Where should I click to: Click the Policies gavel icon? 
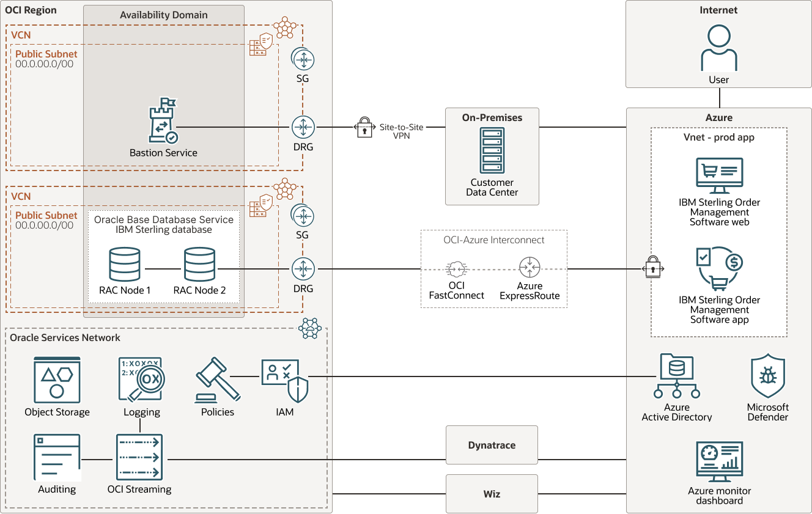(217, 376)
